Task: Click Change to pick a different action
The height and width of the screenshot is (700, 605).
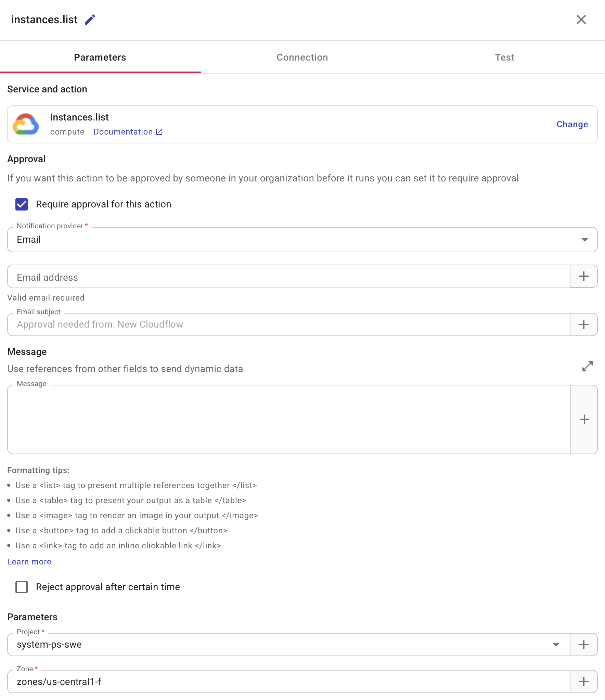Action: [572, 124]
